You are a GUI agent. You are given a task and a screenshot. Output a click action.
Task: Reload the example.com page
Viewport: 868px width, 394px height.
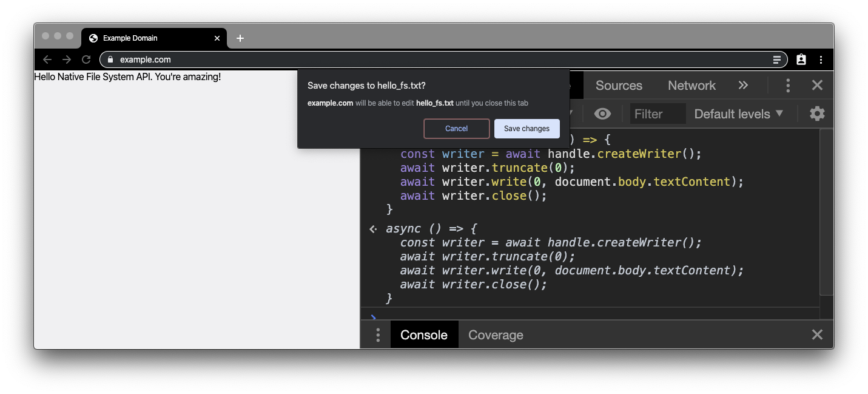(86, 59)
